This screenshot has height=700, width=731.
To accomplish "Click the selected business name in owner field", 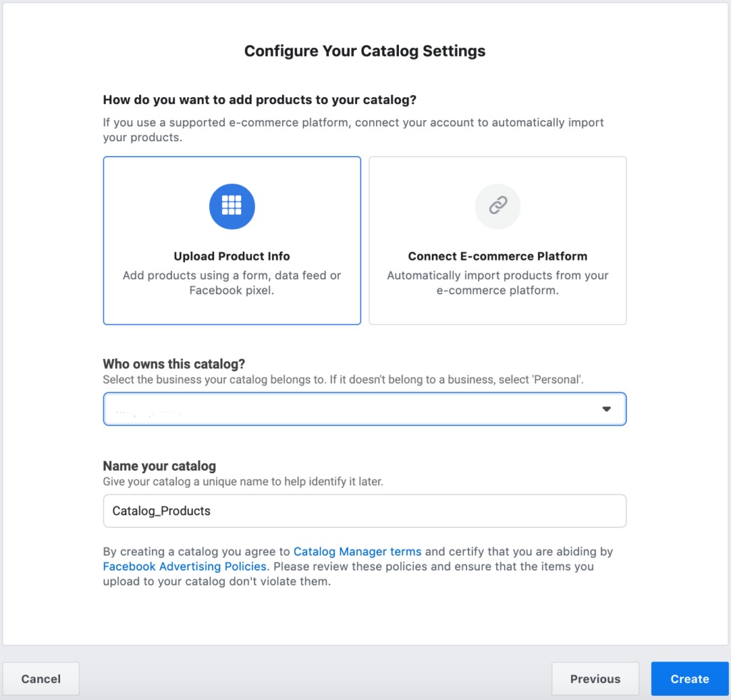I will pyautogui.click(x=143, y=409).
